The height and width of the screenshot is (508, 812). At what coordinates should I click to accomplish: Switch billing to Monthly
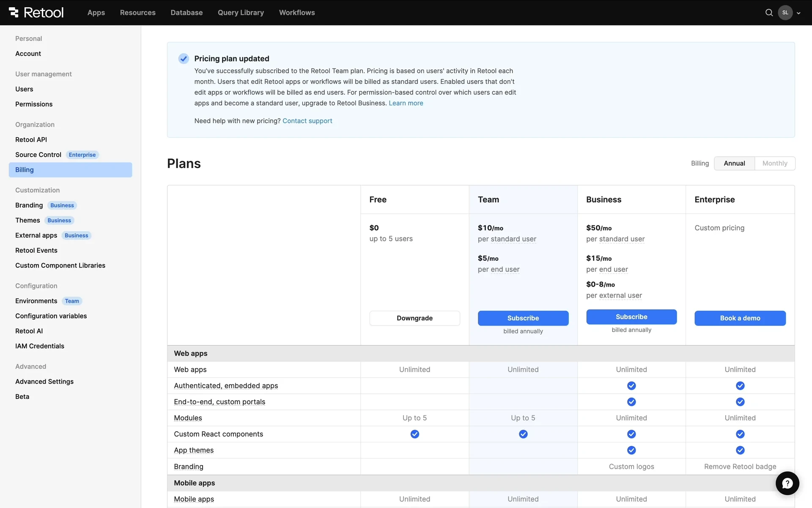pos(775,163)
